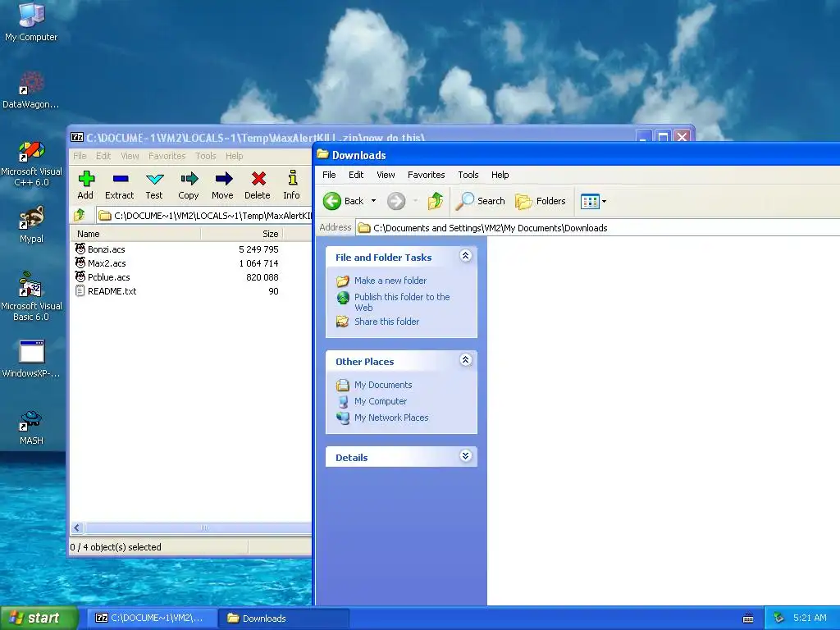Open the 7-Zip Help menu
Viewport: 840px width, 630px height.
coord(234,156)
